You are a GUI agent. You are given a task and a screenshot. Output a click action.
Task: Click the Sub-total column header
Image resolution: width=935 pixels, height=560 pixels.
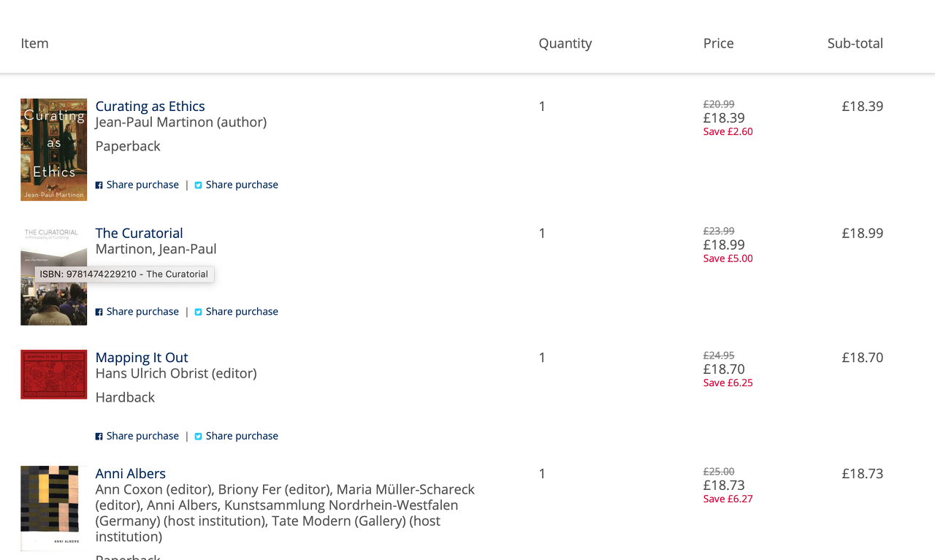855,43
